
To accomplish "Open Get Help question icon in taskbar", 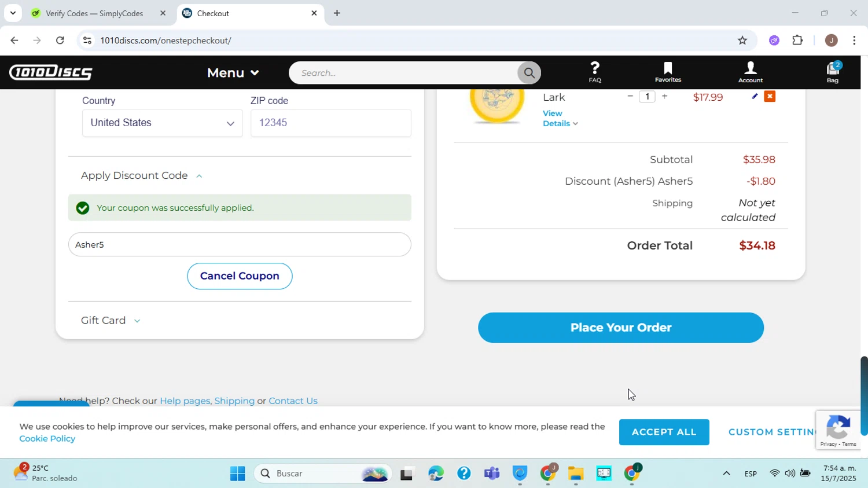I will pos(464,474).
